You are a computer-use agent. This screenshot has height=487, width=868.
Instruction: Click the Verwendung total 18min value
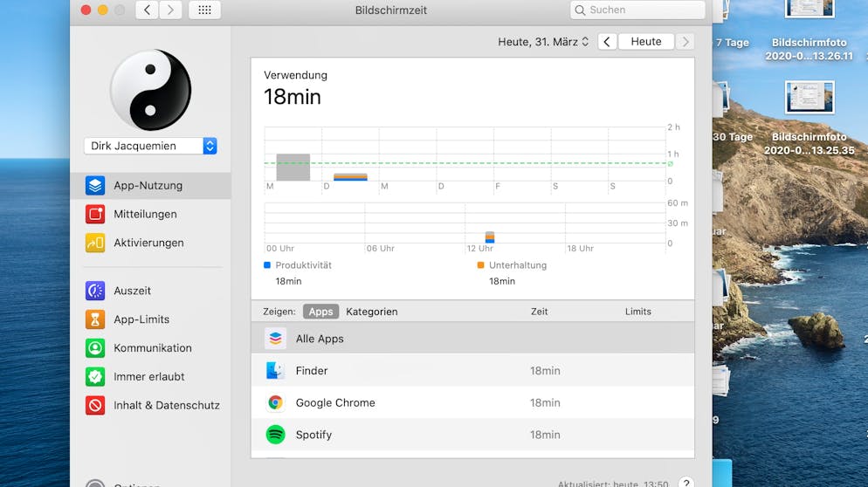(x=293, y=97)
